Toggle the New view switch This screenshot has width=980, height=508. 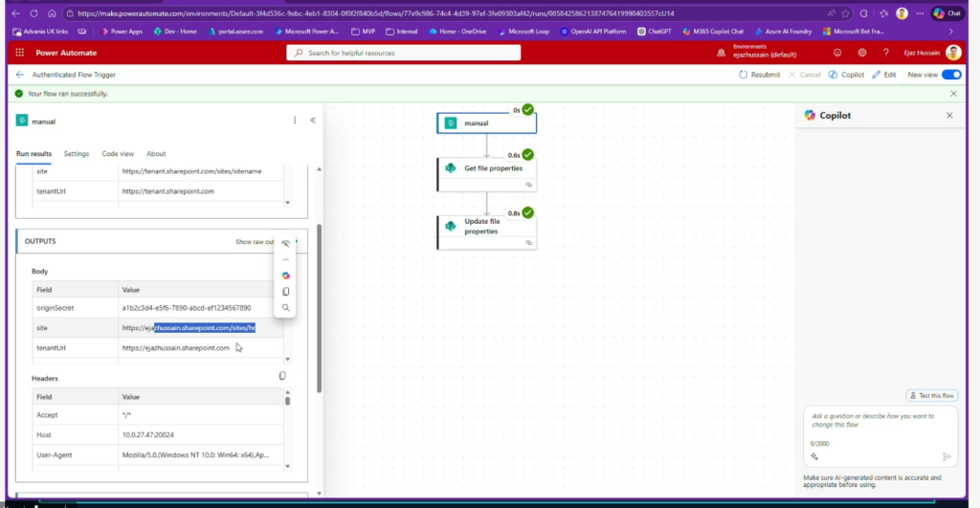pyautogui.click(x=951, y=75)
